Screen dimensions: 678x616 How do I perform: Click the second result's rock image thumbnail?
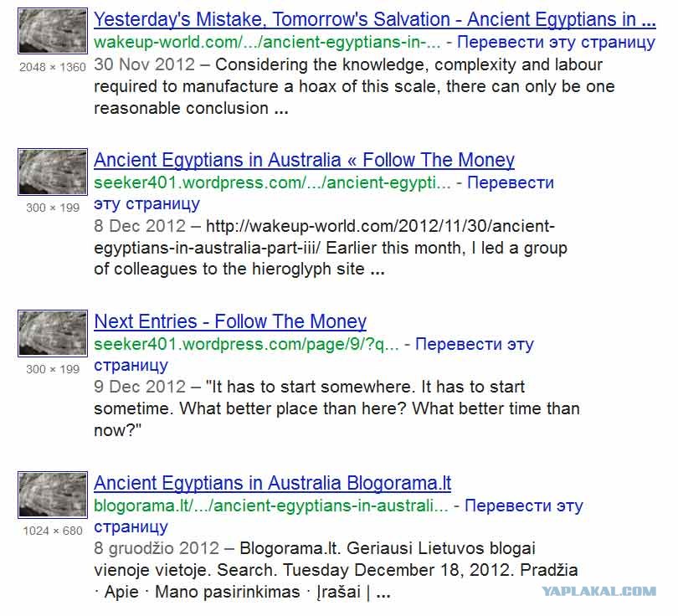pos(53,172)
